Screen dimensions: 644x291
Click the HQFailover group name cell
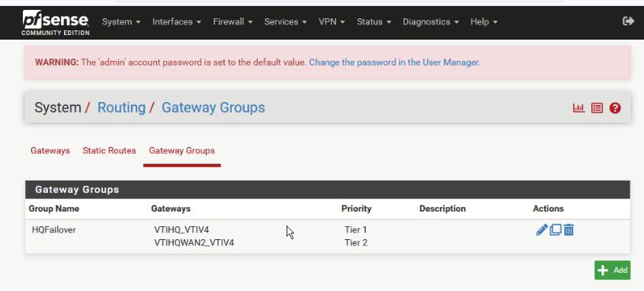point(54,230)
